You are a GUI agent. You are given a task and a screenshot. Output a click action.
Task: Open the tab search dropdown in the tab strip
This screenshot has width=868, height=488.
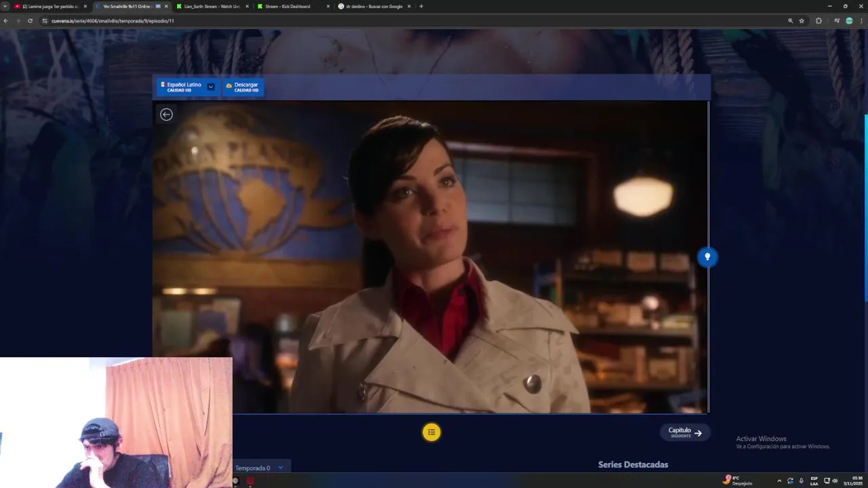click(x=5, y=6)
